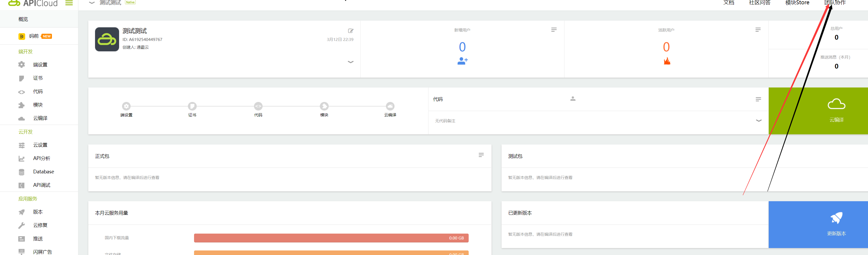Screen dimensions: 868x255
Task: Open the 正式包 panel options menu
Action: [481, 155]
